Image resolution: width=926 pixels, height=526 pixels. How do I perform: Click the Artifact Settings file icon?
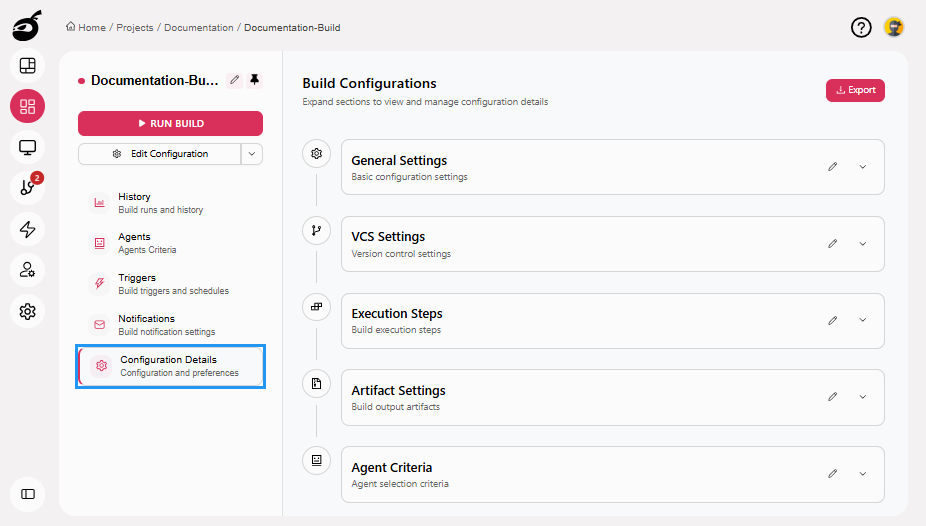point(317,384)
